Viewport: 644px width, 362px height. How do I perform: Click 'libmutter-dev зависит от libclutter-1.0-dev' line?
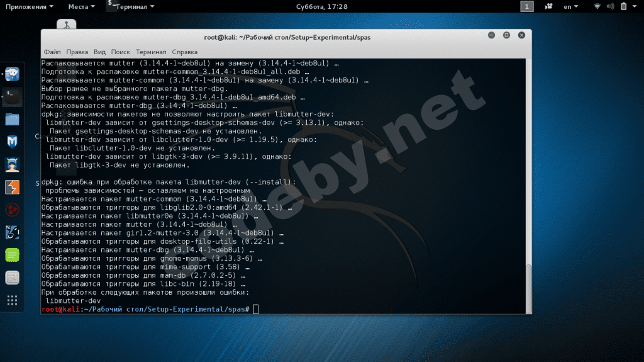point(181,140)
